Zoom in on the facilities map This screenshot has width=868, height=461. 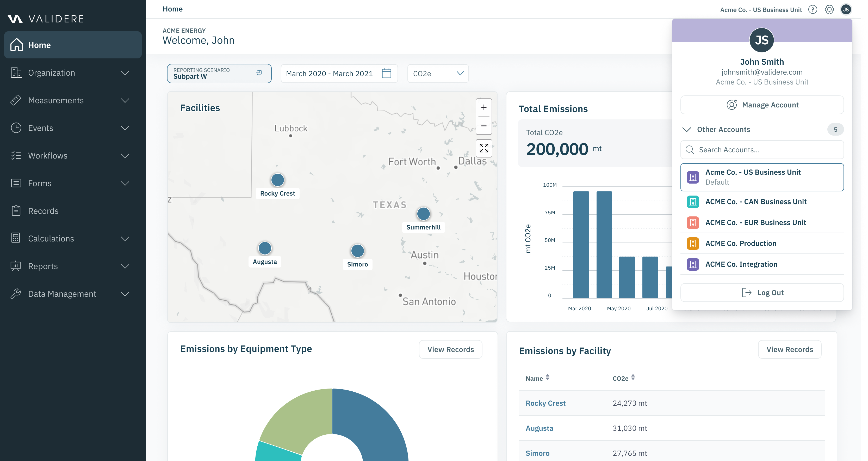pos(484,108)
